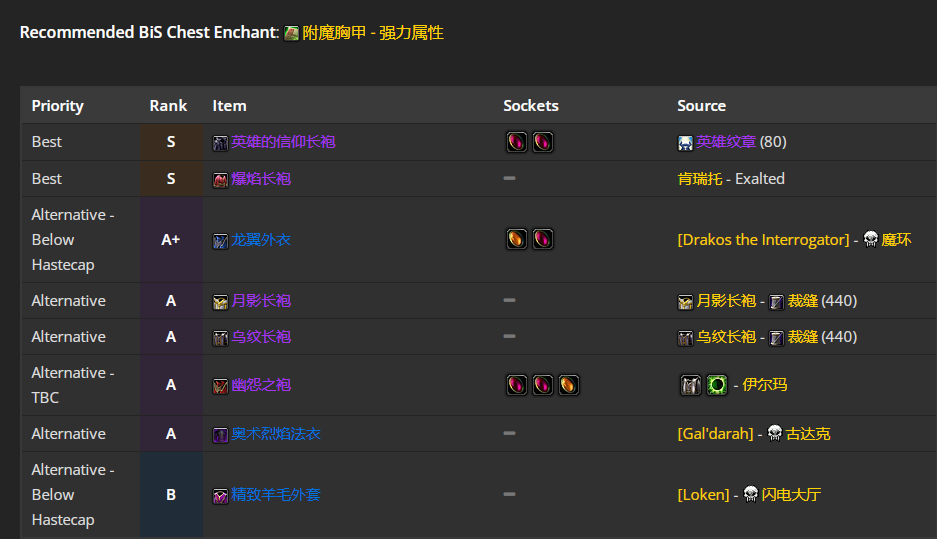Click the 爆焰长袍 robe icon
Screen dimensions: 937x539
pos(221,180)
